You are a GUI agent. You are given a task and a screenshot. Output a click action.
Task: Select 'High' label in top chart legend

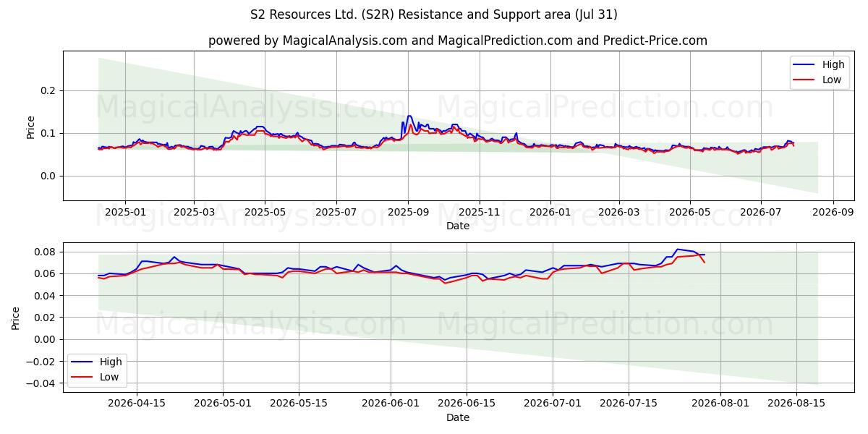tap(833, 64)
